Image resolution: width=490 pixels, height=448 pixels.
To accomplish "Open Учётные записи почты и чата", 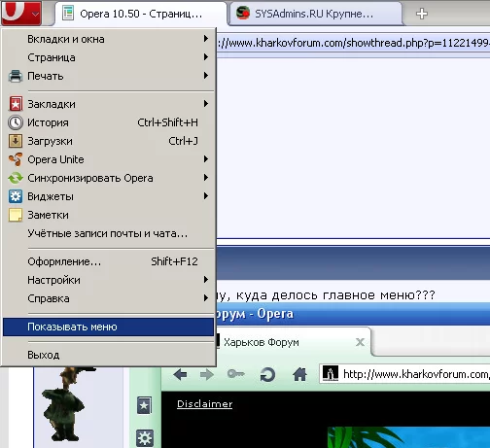I will pos(108,233).
